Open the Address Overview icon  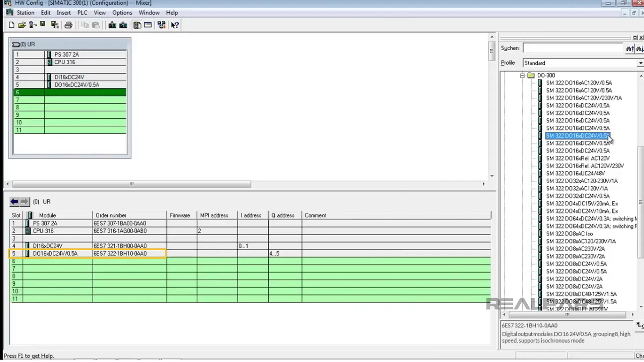pos(148,25)
